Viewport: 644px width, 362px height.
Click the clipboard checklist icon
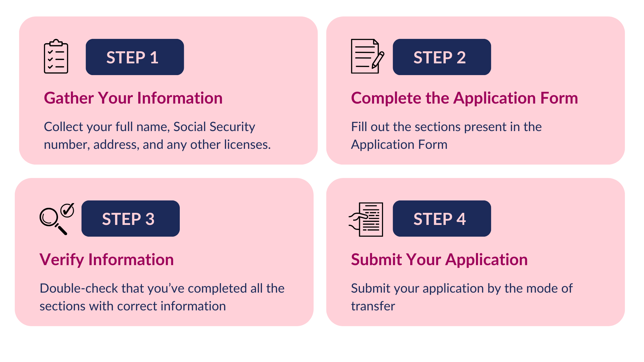point(56,57)
